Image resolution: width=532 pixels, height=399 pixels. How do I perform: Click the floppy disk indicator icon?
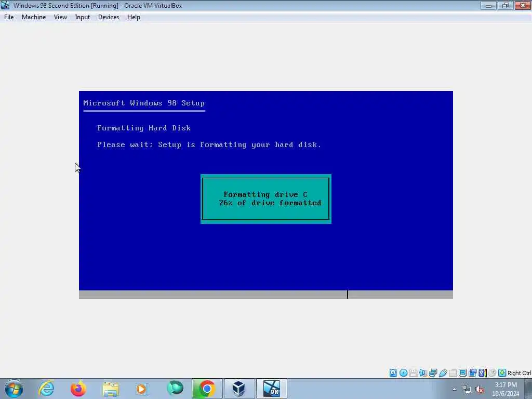click(413, 373)
